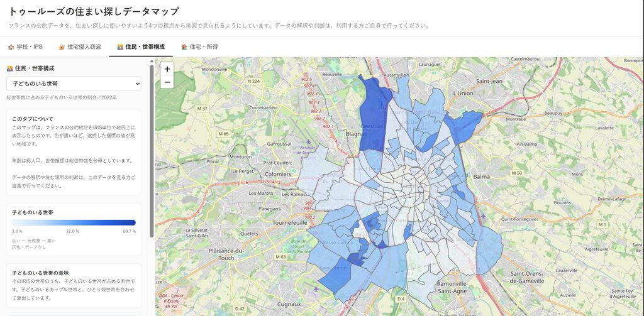This screenshot has width=644, height=316.
Task: Click the Colomiers label on the map
Action: 278,175
